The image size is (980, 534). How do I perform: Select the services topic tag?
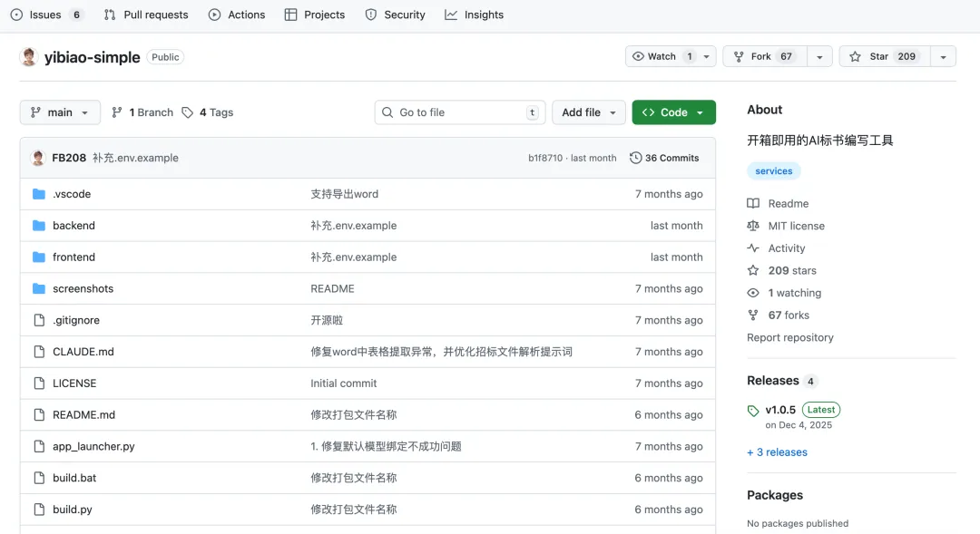(774, 171)
